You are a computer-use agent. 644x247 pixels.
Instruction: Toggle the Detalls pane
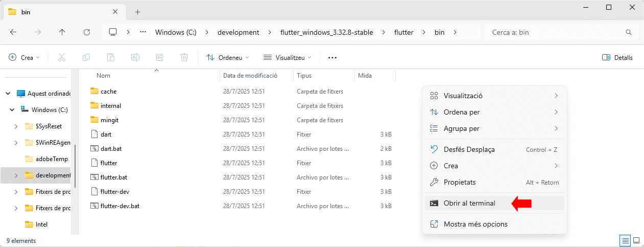(617, 58)
